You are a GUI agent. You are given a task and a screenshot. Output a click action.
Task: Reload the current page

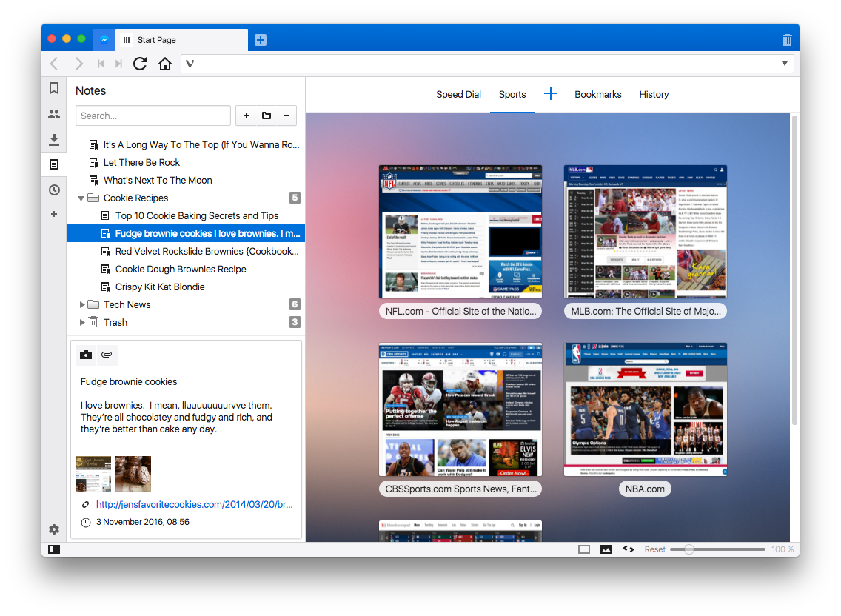139,64
